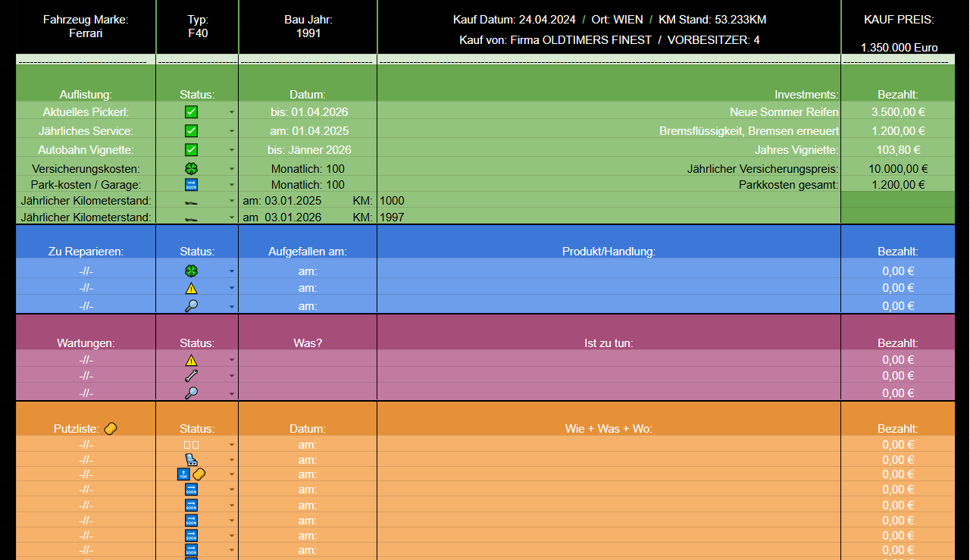Select the KM value cell '1000'
The height and width of the screenshot is (560, 970).
pyautogui.click(x=609, y=201)
